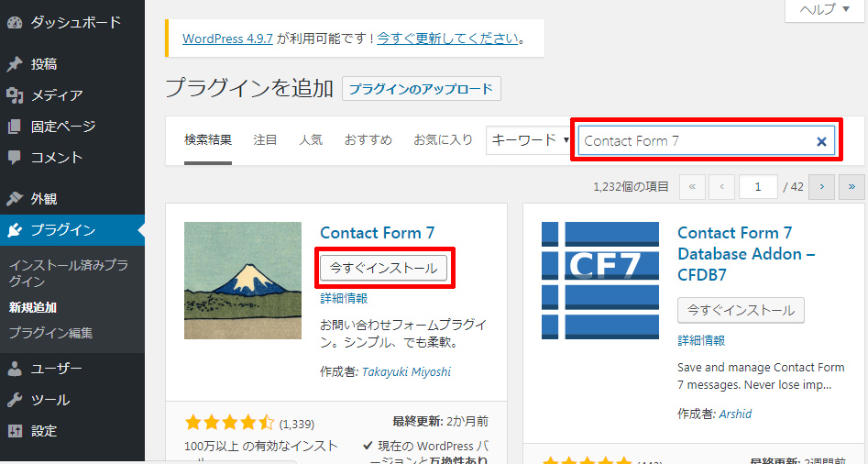Click the Pages (固定ページ) icon
Image resolution: width=868 pixels, height=464 pixels.
point(15,127)
